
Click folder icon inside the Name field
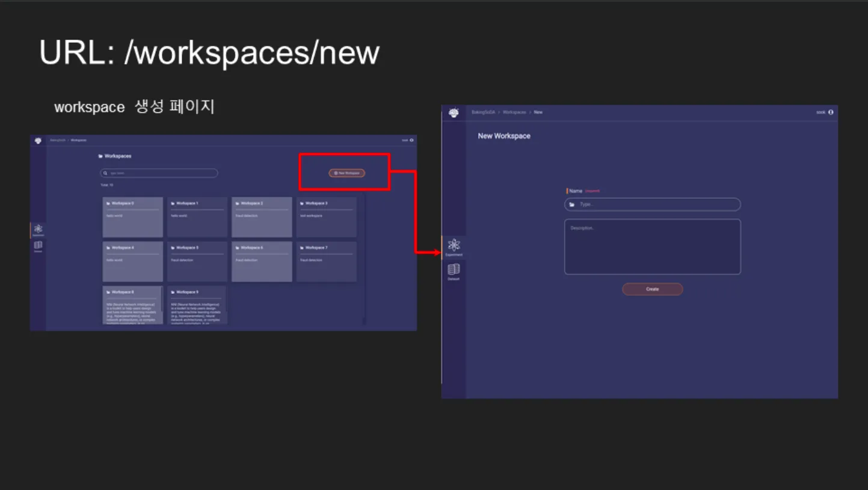click(x=571, y=204)
